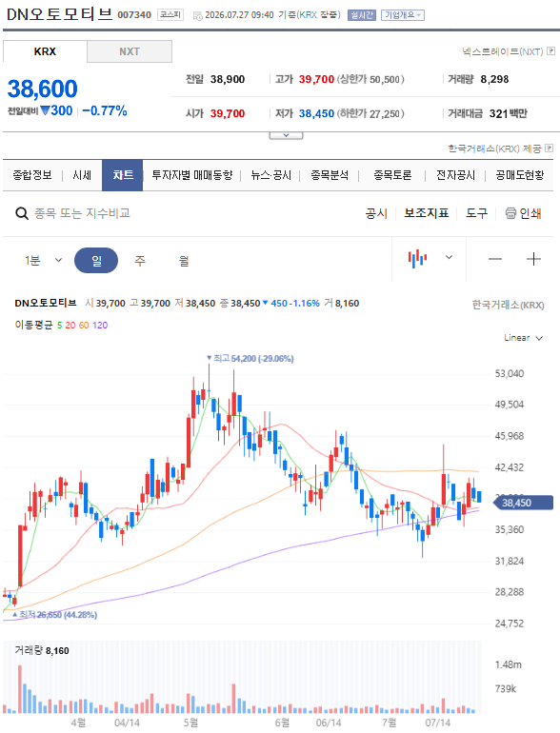
Task: Click the 저가 38,450 value
Action: click(316, 113)
